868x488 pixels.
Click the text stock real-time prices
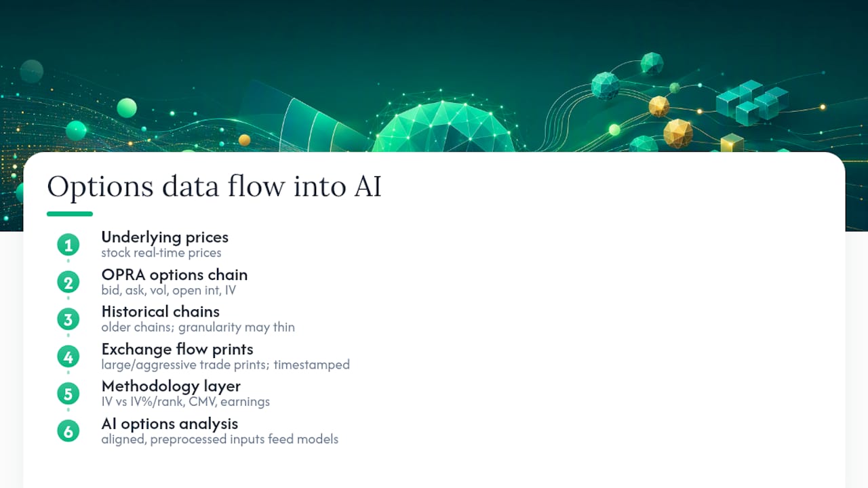pyautogui.click(x=161, y=253)
